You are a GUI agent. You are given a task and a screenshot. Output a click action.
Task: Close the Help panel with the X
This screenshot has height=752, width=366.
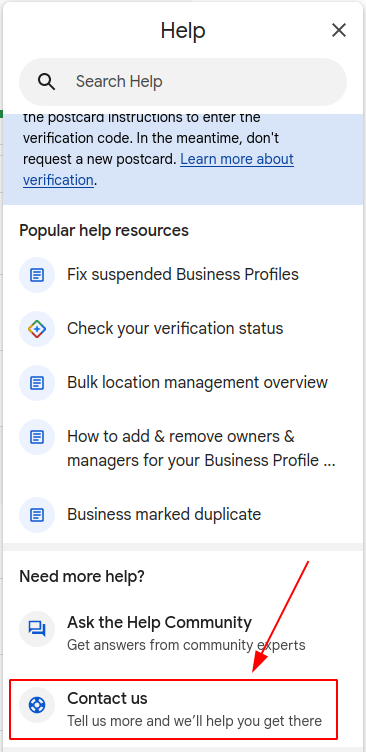click(339, 31)
